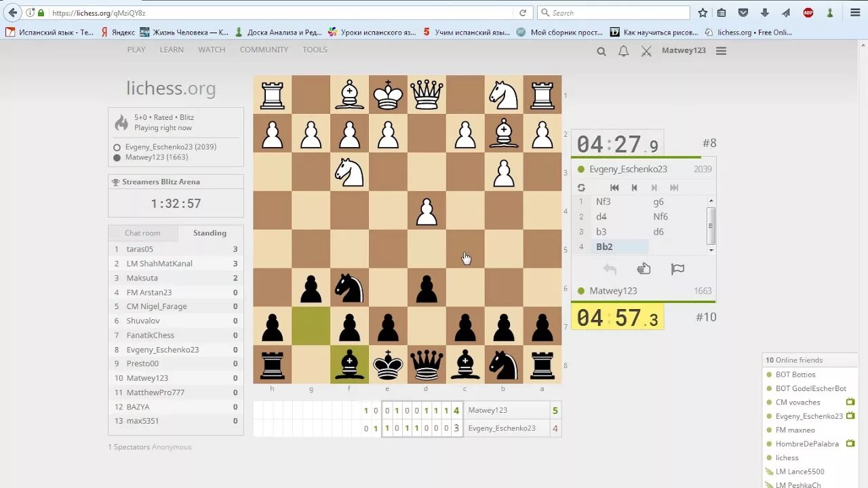868x488 pixels.
Task: Click lichess.org logo
Action: click(171, 88)
